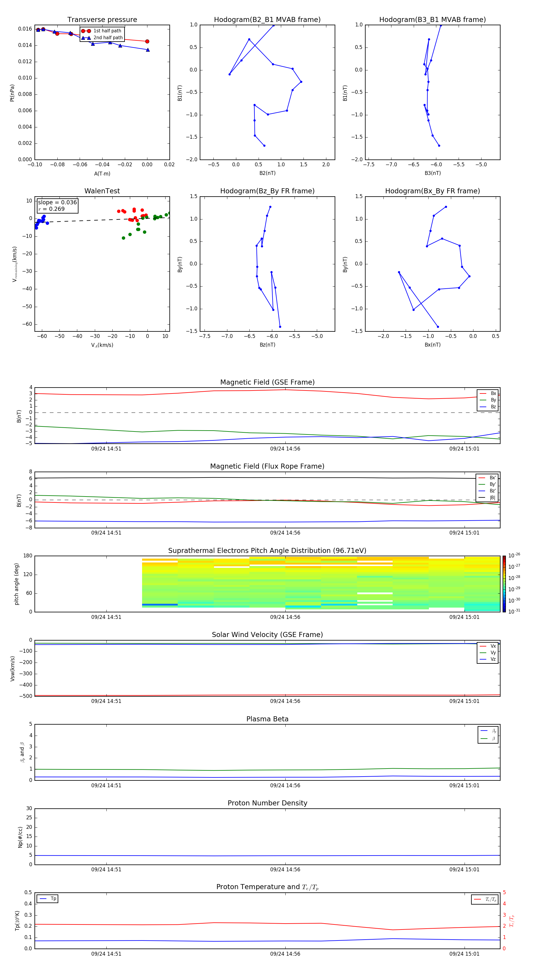Viewport: 535px width, 980px height.
Task: Select the Bx entry in GSE magnetic field legend
Action: pyautogui.click(x=488, y=393)
